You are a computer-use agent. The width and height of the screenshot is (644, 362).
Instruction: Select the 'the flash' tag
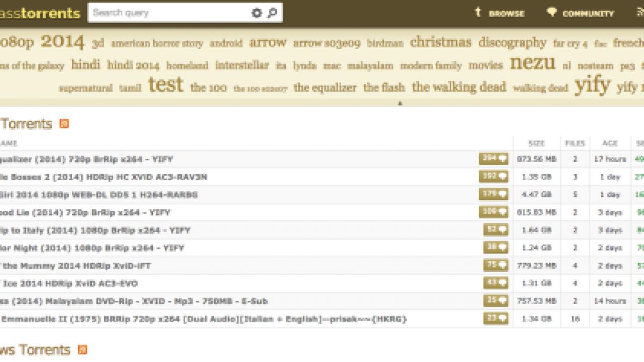coord(384,87)
